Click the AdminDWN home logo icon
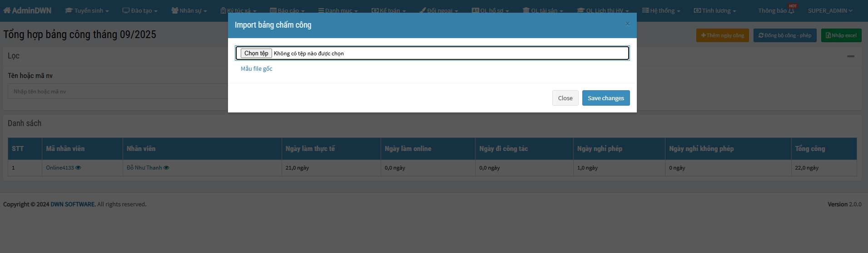Image resolution: width=868 pixels, height=253 pixels. 7,10
